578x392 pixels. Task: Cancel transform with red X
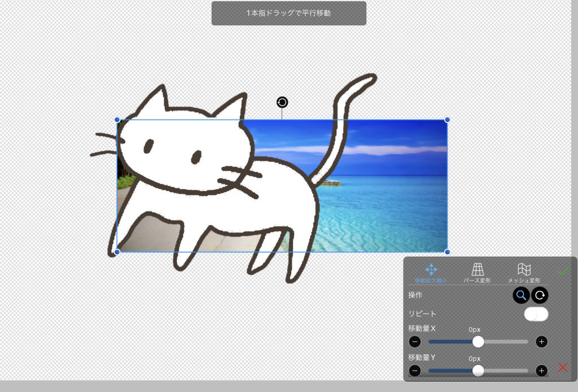coord(563,368)
